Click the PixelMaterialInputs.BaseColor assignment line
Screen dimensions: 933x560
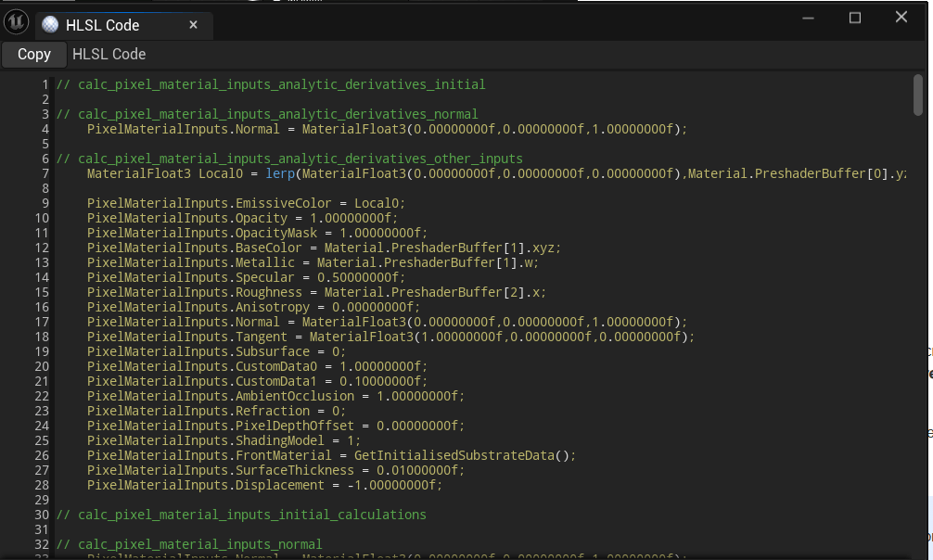324,248
